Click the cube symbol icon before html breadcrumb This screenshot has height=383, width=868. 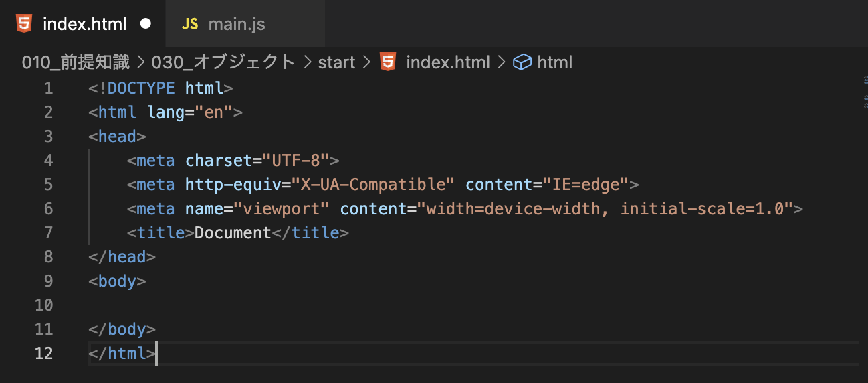(522, 62)
